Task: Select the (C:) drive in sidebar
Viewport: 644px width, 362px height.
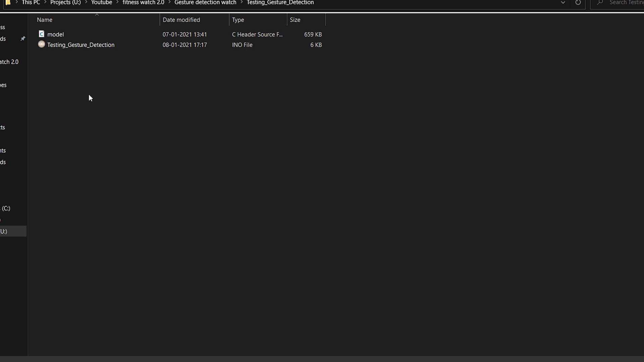Action: click(6, 208)
